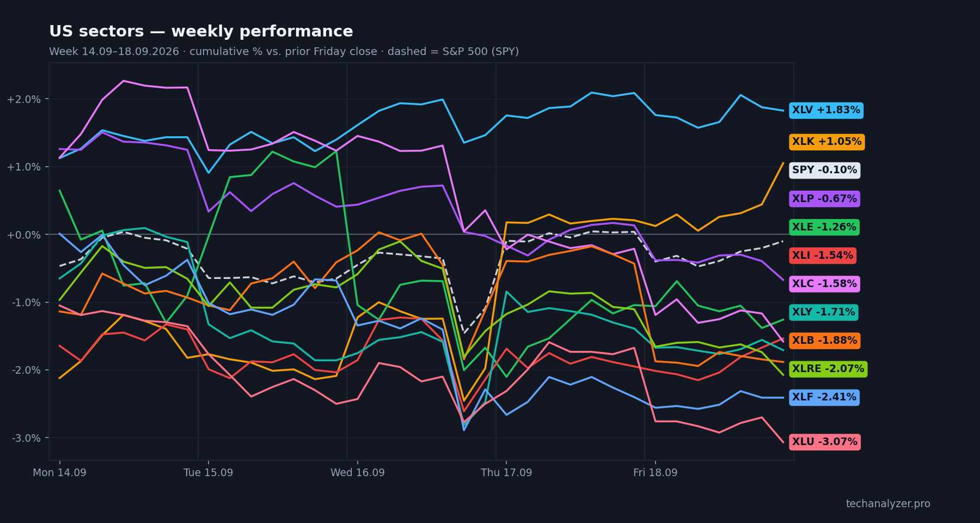Select the XLP -0.67% badge
This screenshot has width=980, height=523.
click(824, 199)
